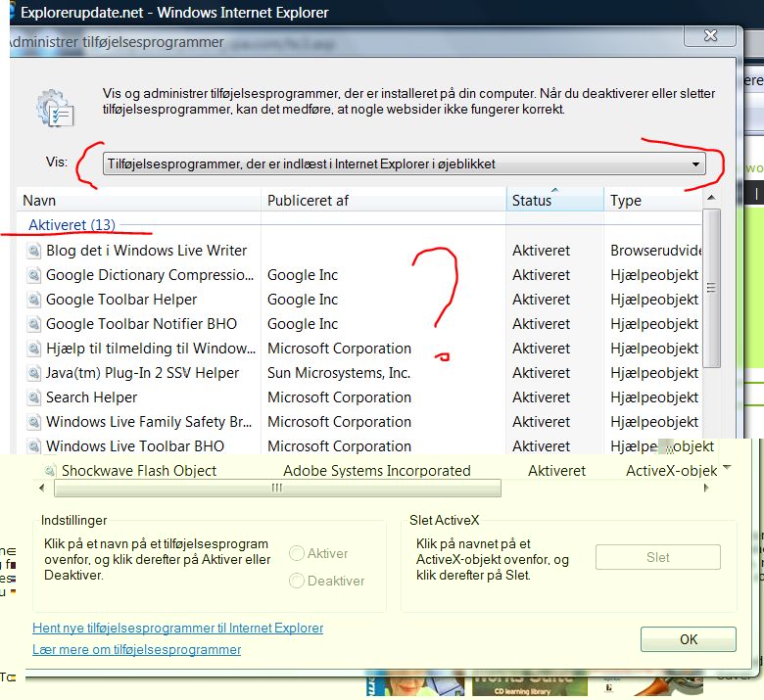Image resolution: width=764 pixels, height=700 pixels.
Task: Click Adobe Systems Incorporated publisher cell
Action: pos(377,471)
